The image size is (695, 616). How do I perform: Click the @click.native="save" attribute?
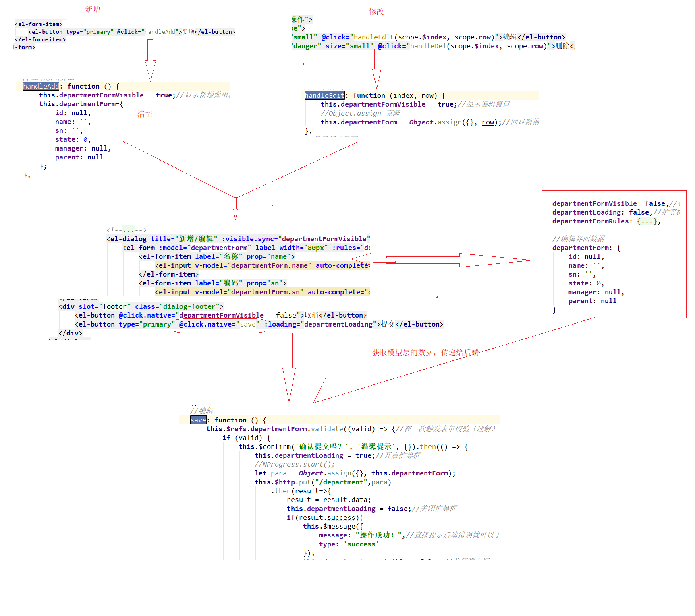tap(220, 324)
